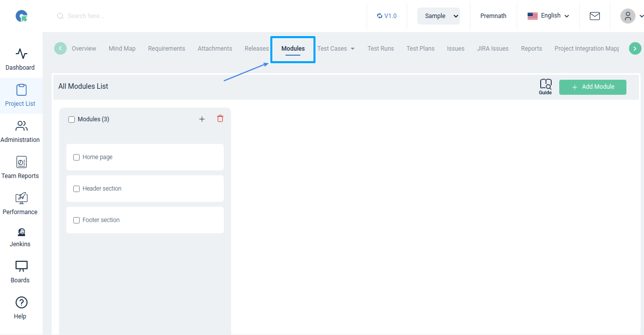Open Team Reports sidebar icon
This screenshot has width=644, height=335.
coord(21,162)
